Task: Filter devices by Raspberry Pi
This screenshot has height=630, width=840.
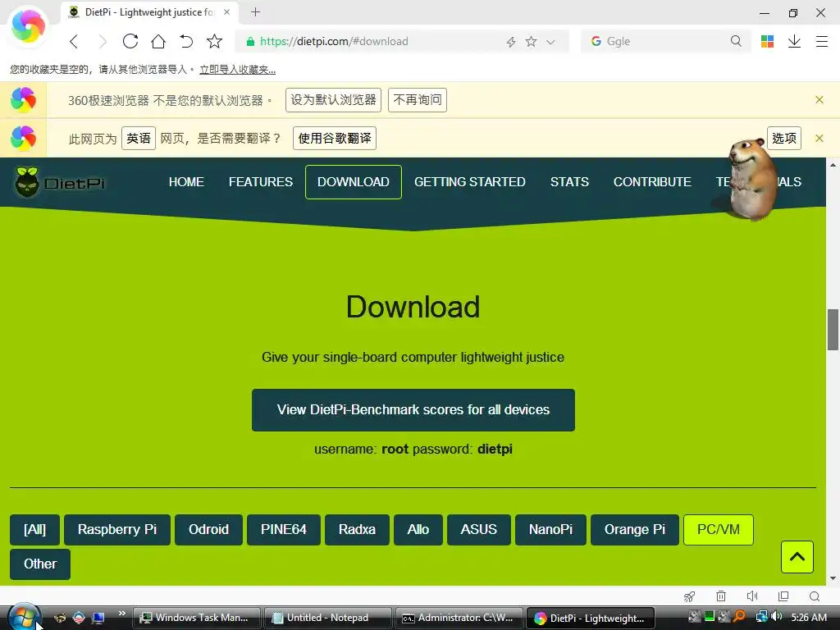Action: click(x=117, y=530)
